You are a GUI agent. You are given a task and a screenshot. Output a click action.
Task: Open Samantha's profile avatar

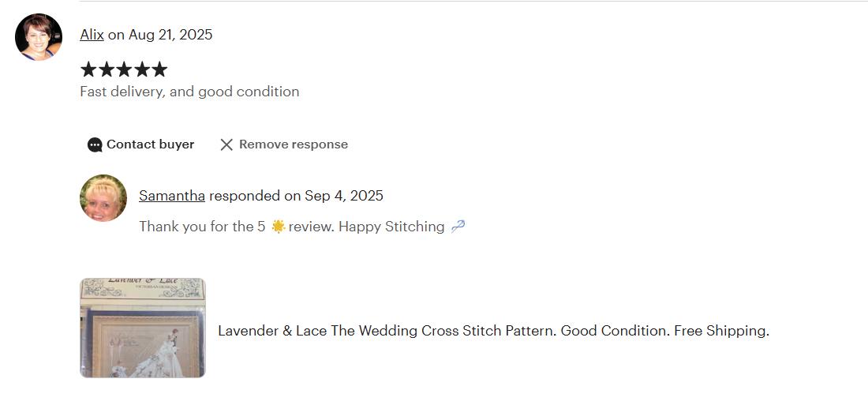coord(103,198)
